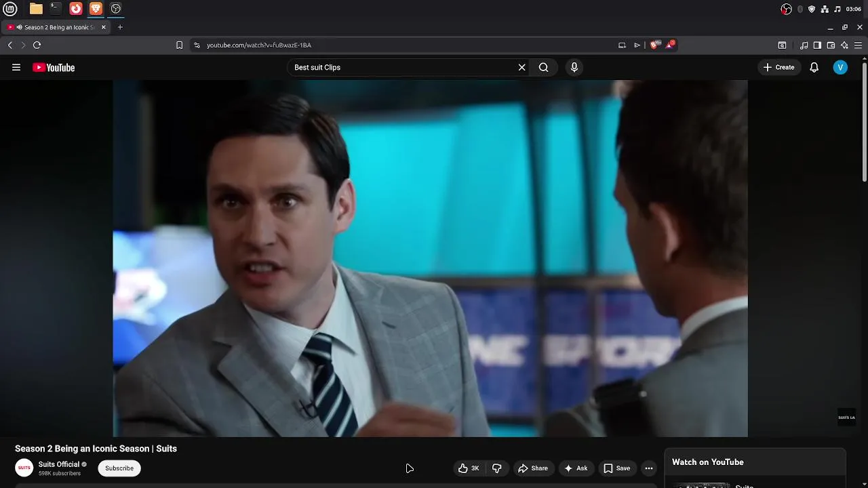The width and height of the screenshot is (868, 488).
Task: Save the video to a playlist
Action: pyautogui.click(x=616, y=468)
